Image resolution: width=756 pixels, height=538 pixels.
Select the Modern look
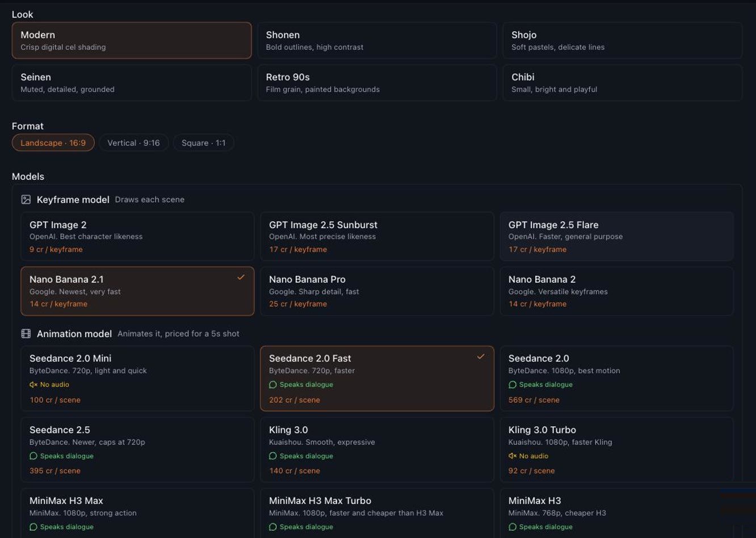coord(132,40)
